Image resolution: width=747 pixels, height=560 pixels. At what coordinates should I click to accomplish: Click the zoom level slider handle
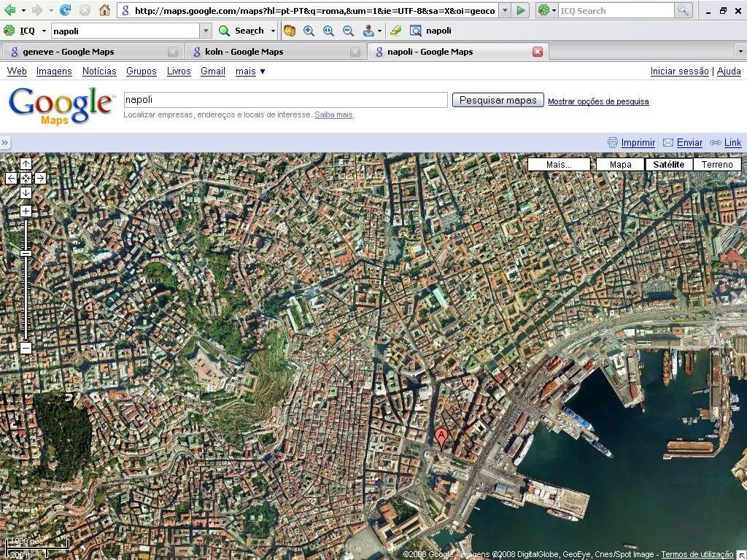26,253
